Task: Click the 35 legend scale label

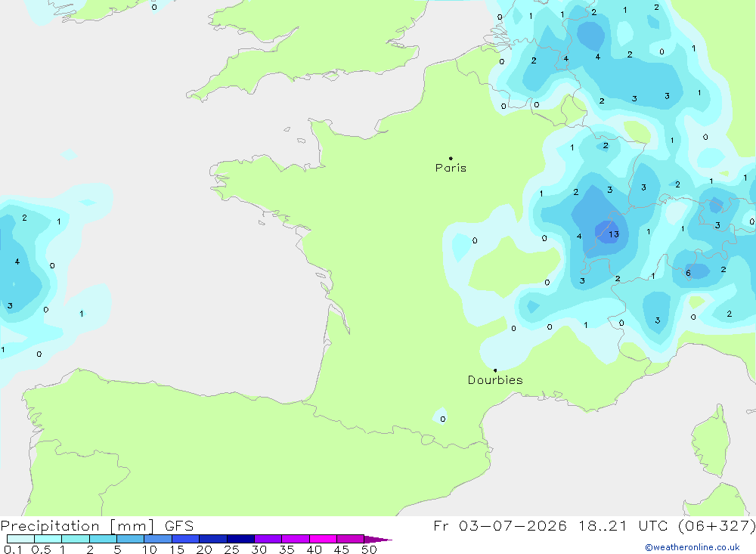Action: click(287, 549)
